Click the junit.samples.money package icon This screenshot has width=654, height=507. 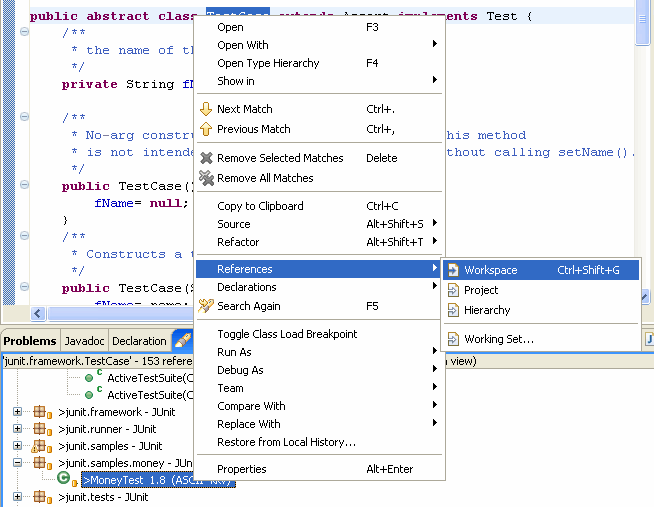point(42,463)
